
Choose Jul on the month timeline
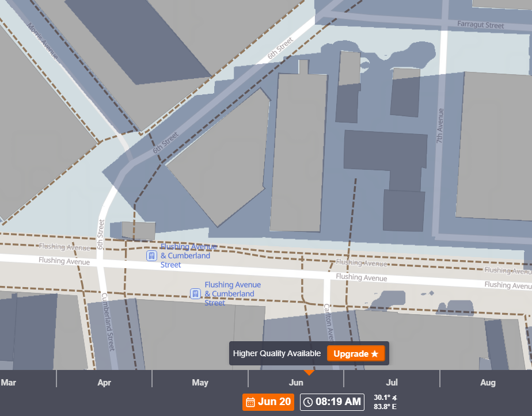click(392, 383)
